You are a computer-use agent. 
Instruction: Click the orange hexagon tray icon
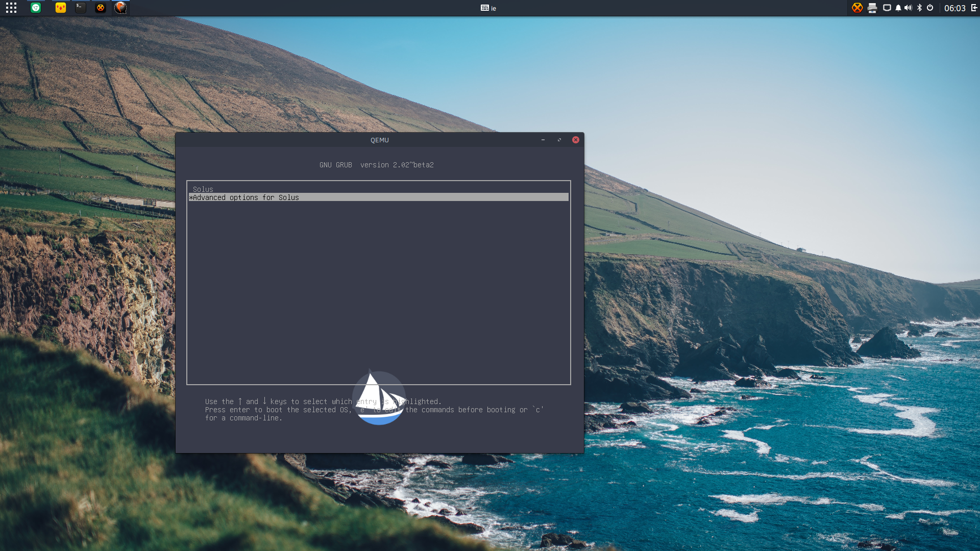point(857,8)
